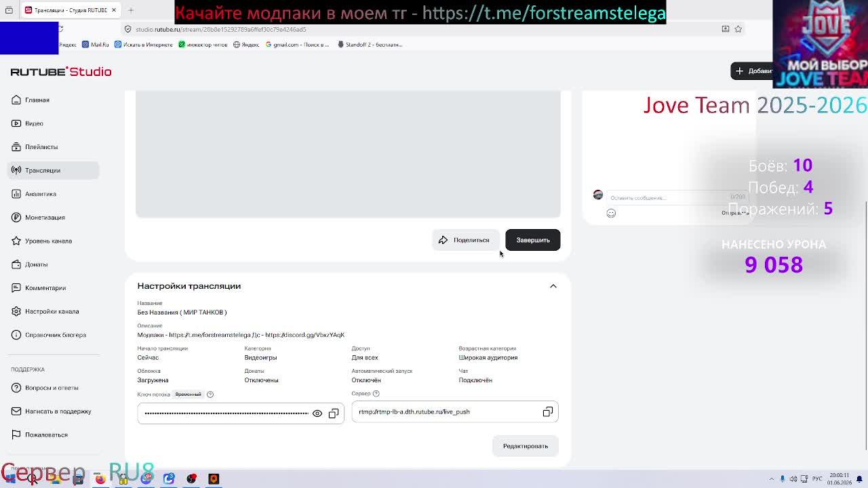Click the title text Без Названия ( МИР ТАНКОВ )
The height and width of the screenshot is (488, 868).
[x=182, y=312]
